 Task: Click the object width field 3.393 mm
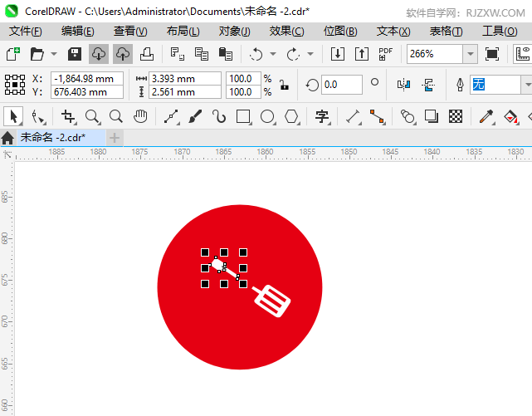click(185, 79)
